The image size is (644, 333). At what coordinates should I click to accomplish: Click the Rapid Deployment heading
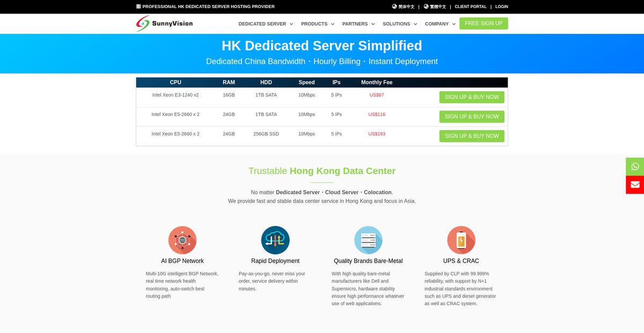[275, 261]
